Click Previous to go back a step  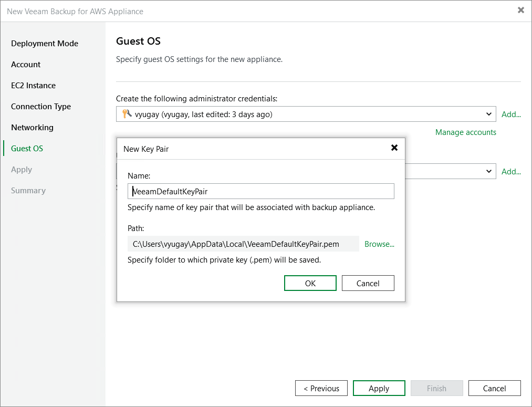(x=321, y=388)
